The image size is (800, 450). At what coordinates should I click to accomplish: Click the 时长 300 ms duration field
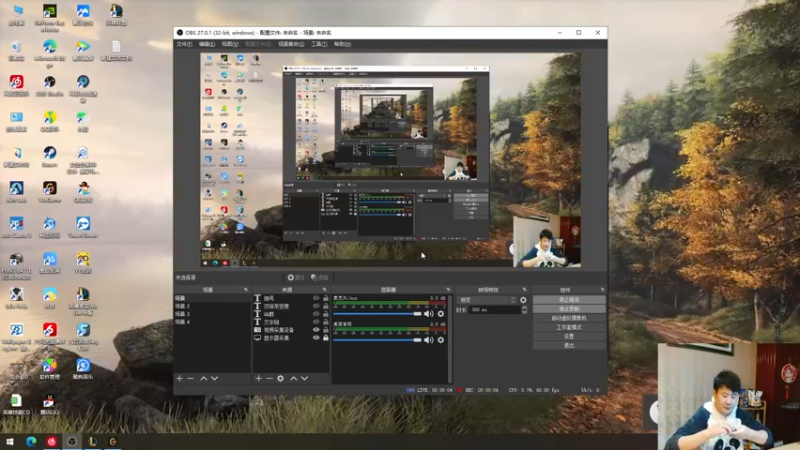(x=494, y=310)
